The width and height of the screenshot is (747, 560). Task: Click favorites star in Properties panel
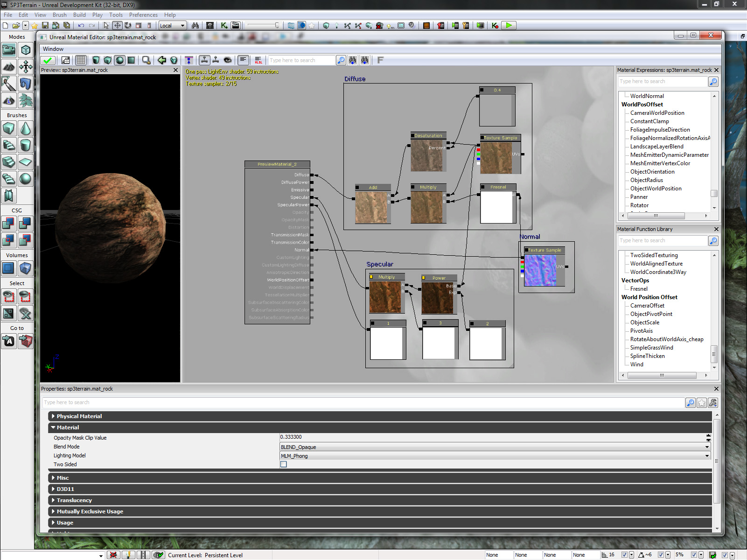pyautogui.click(x=702, y=403)
